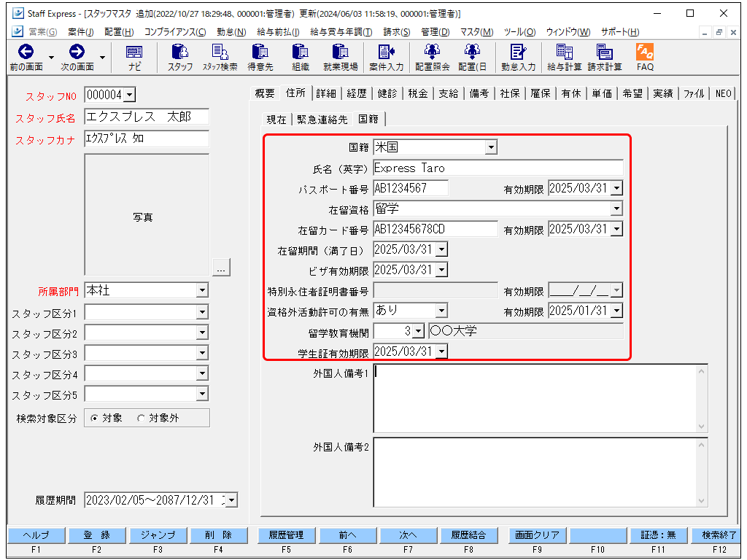Switch to the 現在 sub-tab
This screenshot has height=560, width=747.
[x=276, y=120]
